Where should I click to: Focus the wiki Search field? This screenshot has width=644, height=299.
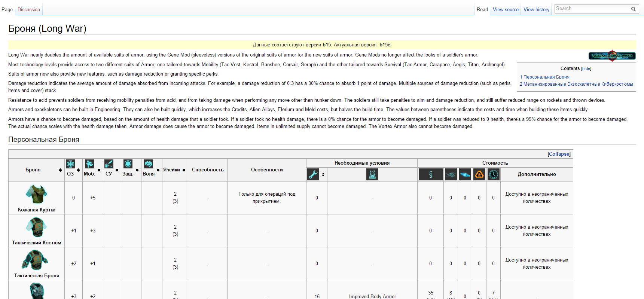592,9
